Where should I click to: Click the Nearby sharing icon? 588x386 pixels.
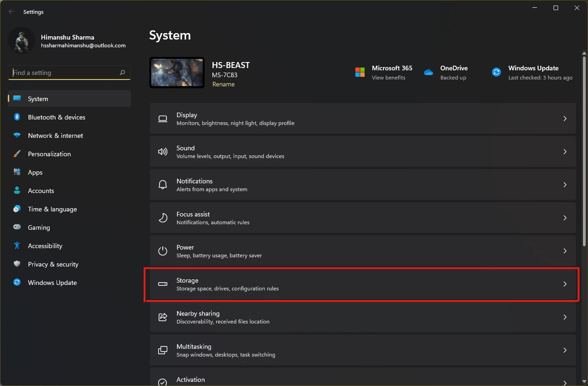click(163, 317)
